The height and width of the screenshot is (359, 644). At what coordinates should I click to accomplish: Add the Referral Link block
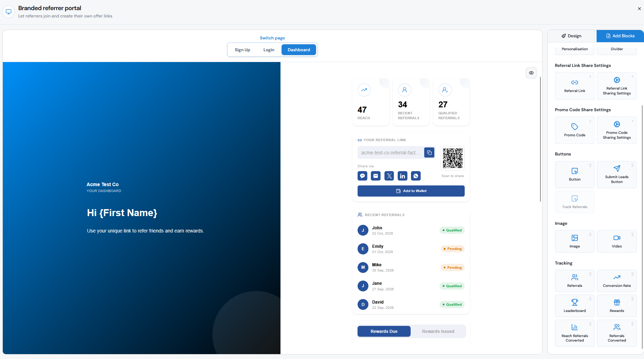[x=575, y=86]
